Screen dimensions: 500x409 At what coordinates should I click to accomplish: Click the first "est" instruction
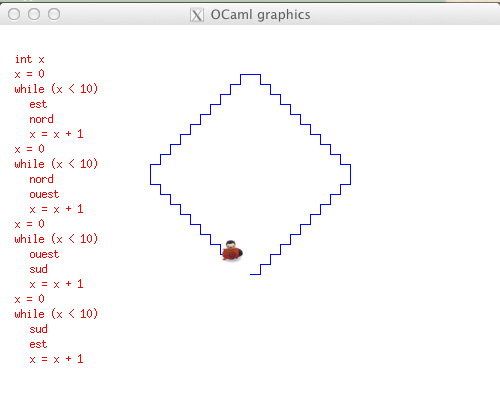[38, 104]
